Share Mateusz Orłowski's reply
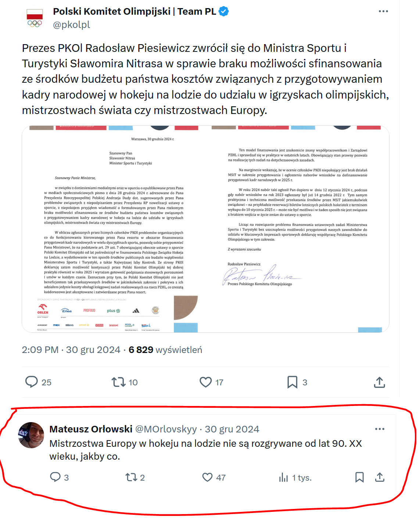This screenshot has height=524, width=420. click(380, 477)
